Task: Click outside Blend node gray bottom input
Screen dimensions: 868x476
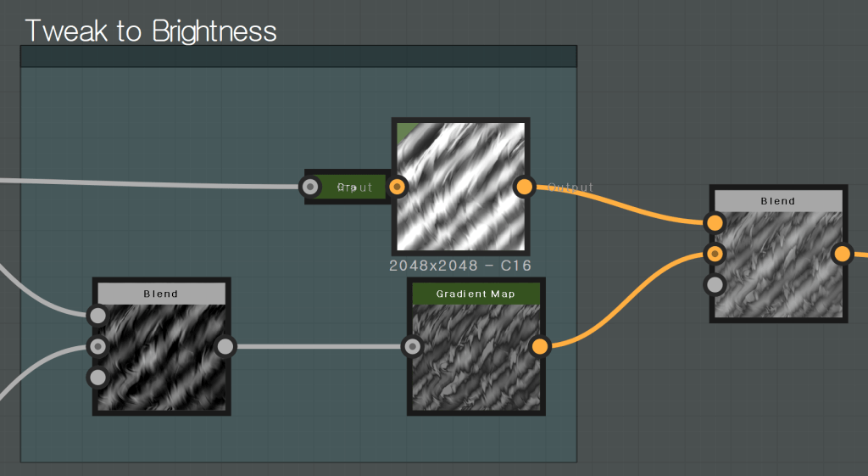Action: [x=715, y=285]
